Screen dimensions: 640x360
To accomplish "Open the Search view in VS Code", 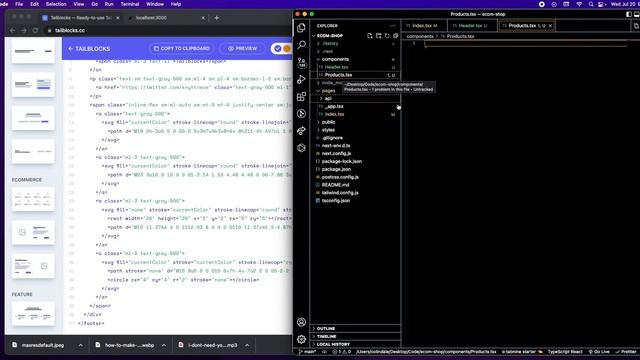I will (301, 44).
